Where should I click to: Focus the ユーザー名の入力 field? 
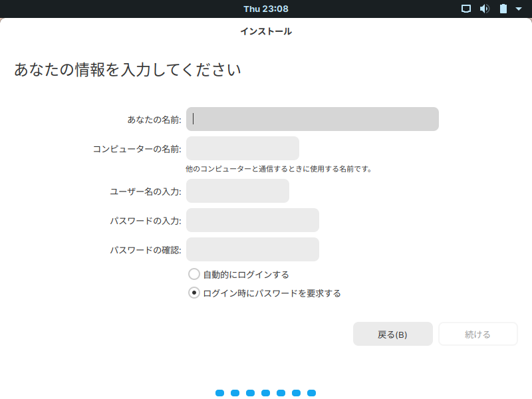tap(237, 191)
